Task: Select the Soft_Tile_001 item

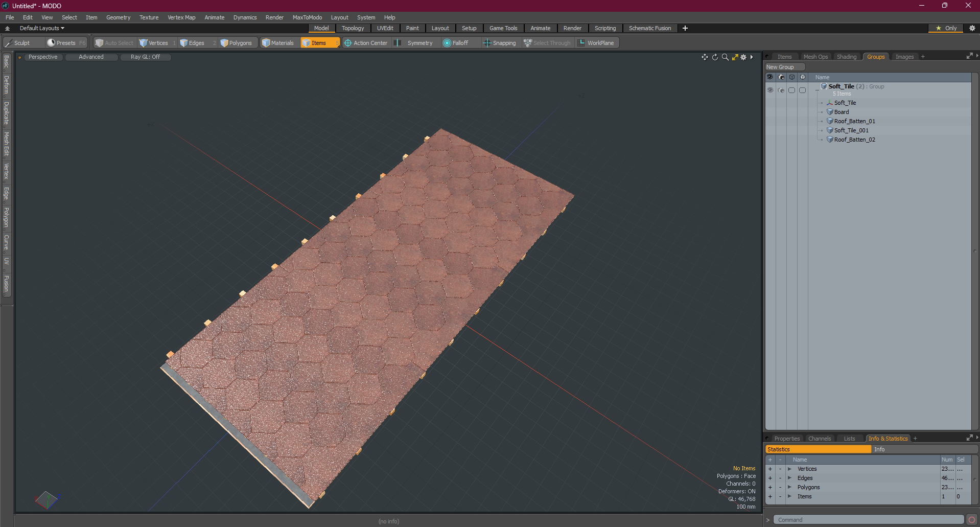Action: click(851, 130)
